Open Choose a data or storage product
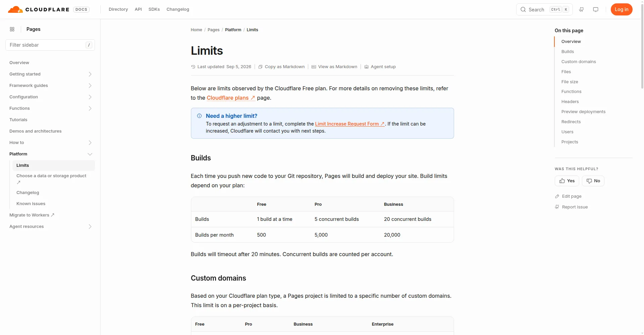 [51, 179]
